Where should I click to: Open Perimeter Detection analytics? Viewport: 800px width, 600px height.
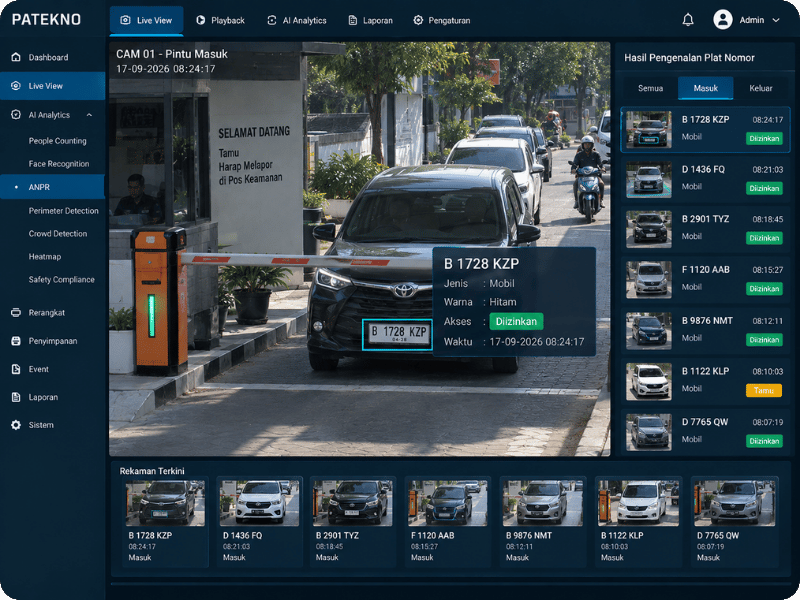pos(63,211)
